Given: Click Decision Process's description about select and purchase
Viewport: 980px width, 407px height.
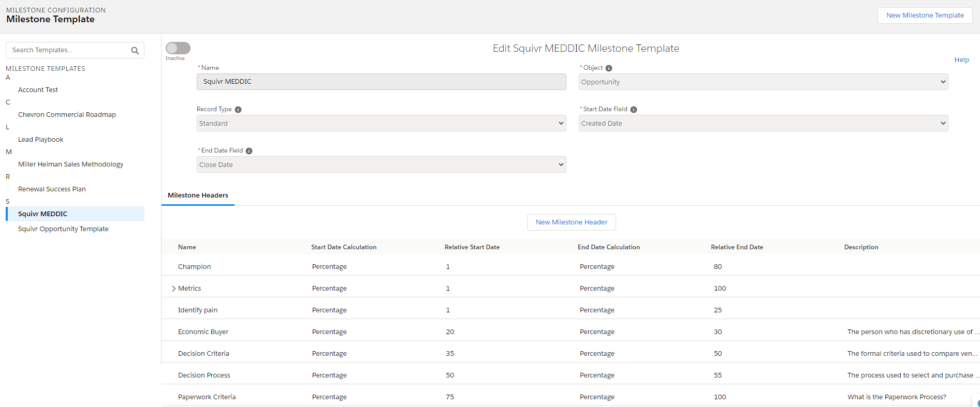Looking at the screenshot, I should 913,375.
